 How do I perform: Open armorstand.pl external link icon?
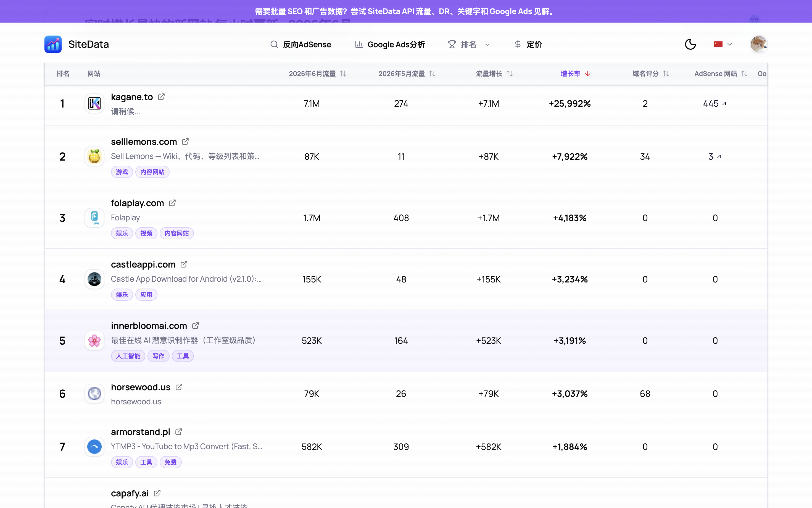(x=179, y=431)
